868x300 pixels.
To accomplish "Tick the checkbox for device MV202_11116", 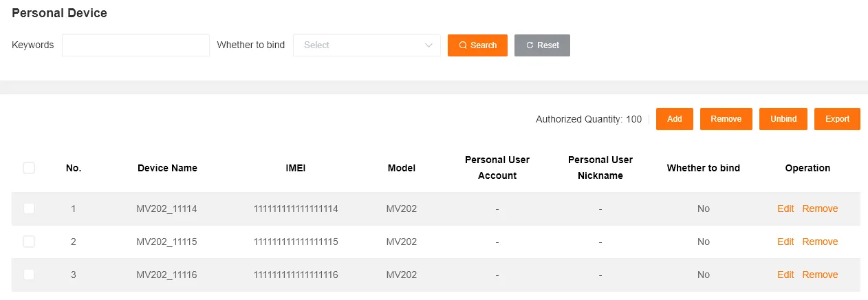I will pyautogui.click(x=29, y=275).
